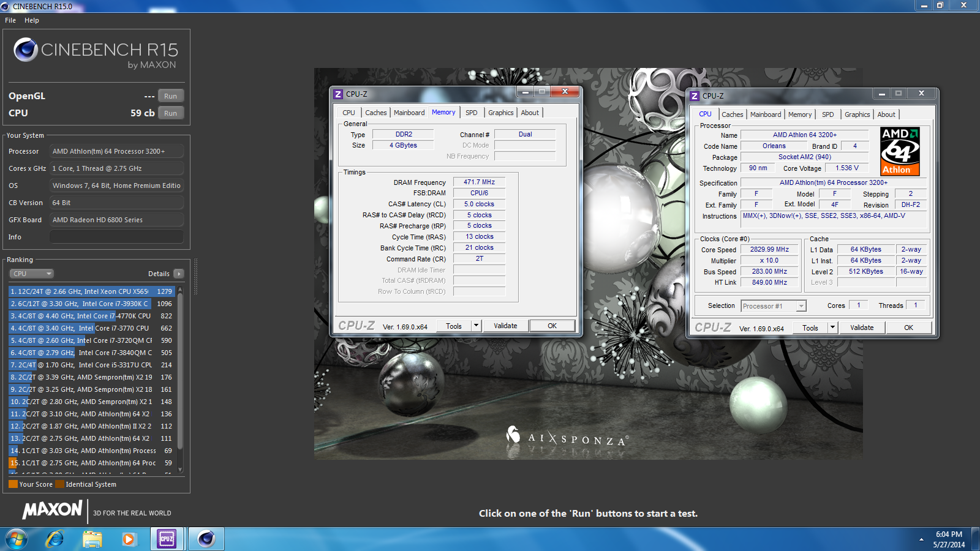Open the Ranking CPU dropdown
This screenshot has height=551, width=980.
point(32,274)
